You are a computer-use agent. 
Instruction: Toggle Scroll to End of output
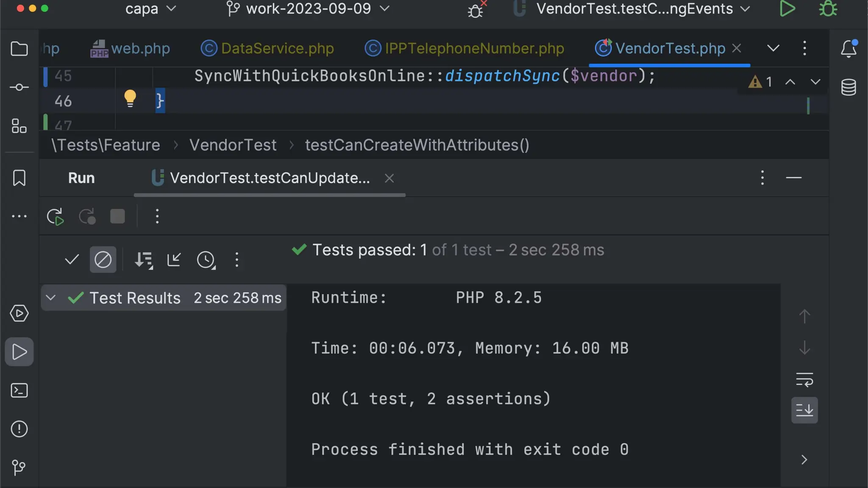(804, 410)
